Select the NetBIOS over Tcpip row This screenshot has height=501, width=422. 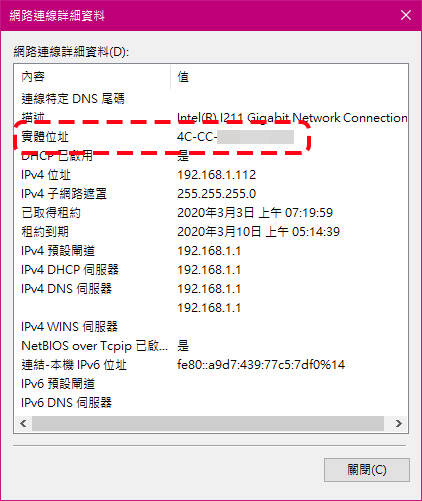[211, 346]
